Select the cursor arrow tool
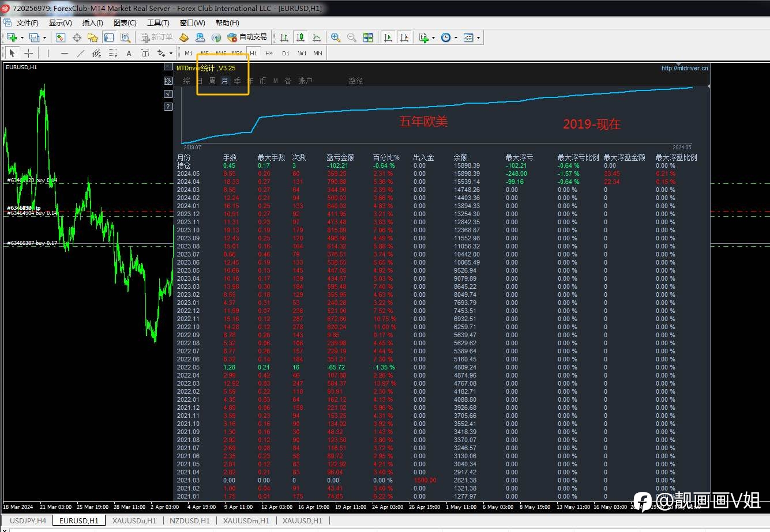Viewport: 770px width, 532px height. click(x=12, y=53)
